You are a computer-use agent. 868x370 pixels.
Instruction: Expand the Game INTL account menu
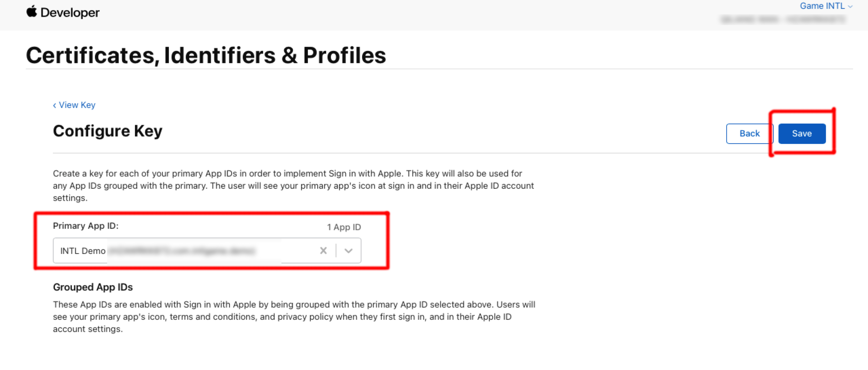(823, 6)
